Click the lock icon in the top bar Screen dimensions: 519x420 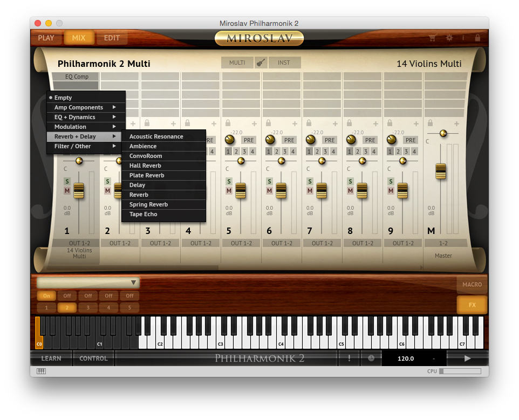pyautogui.click(x=478, y=38)
